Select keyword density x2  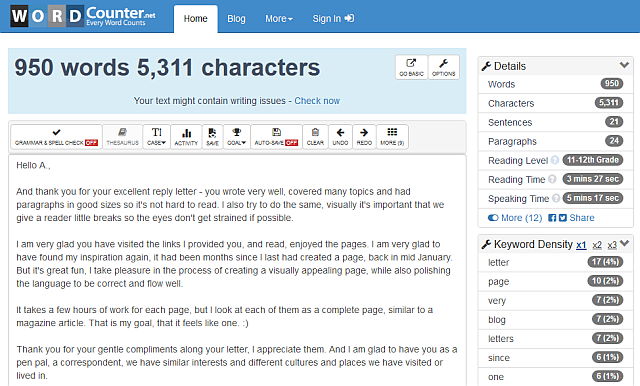pyautogui.click(x=597, y=245)
